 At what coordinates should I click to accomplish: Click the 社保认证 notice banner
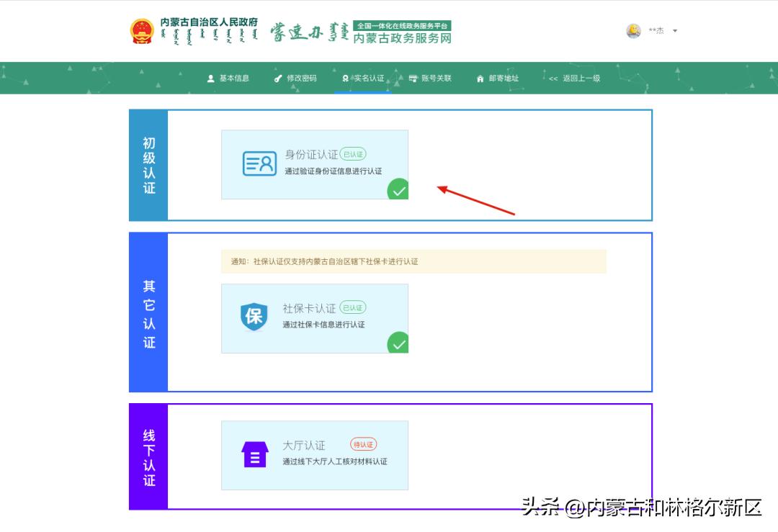pyautogui.click(x=414, y=262)
